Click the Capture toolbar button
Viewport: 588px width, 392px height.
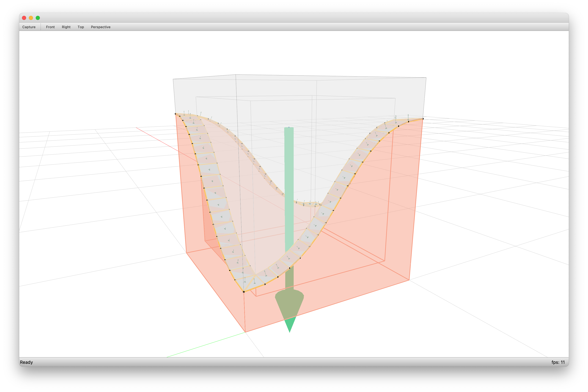(x=29, y=27)
